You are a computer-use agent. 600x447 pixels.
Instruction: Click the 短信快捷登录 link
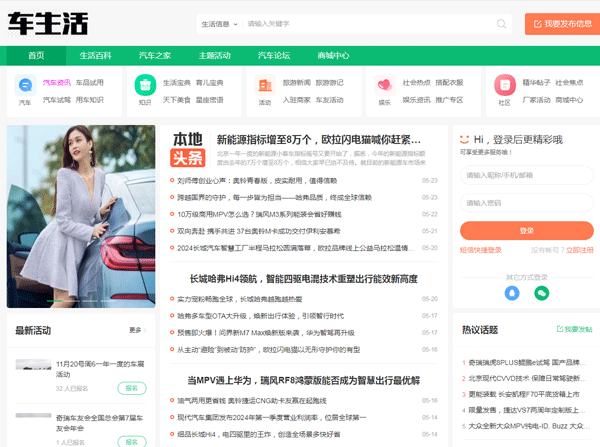(480, 250)
